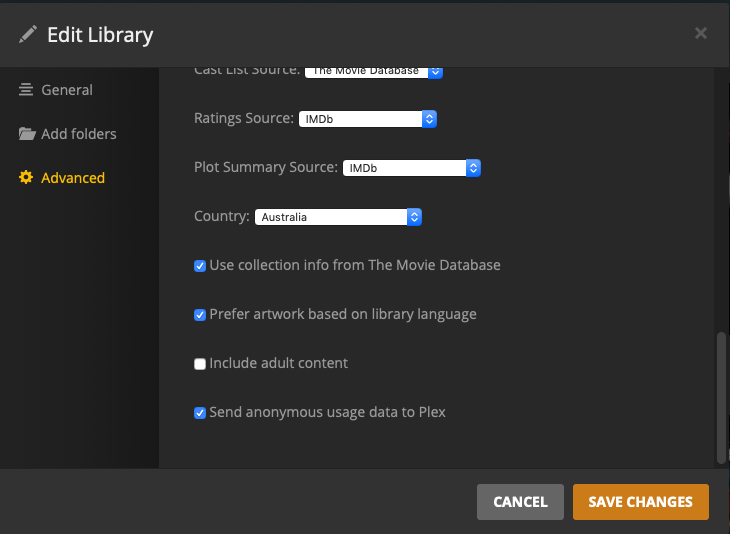Viewport: 730px width, 534px height.
Task: Close the Edit Library dialog with X
Action: coord(701,33)
